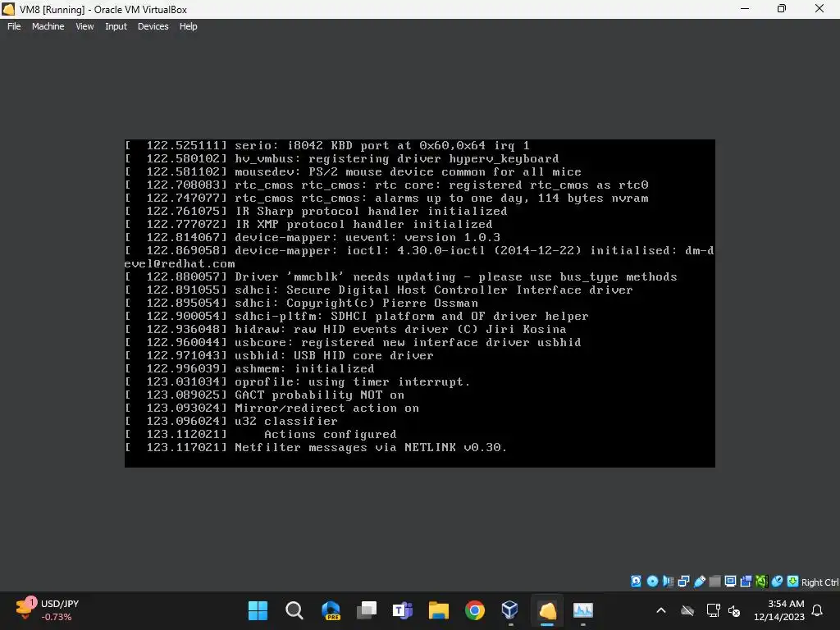Click the shared folders indicator icon
This screenshot has width=840, height=630.
point(714,582)
